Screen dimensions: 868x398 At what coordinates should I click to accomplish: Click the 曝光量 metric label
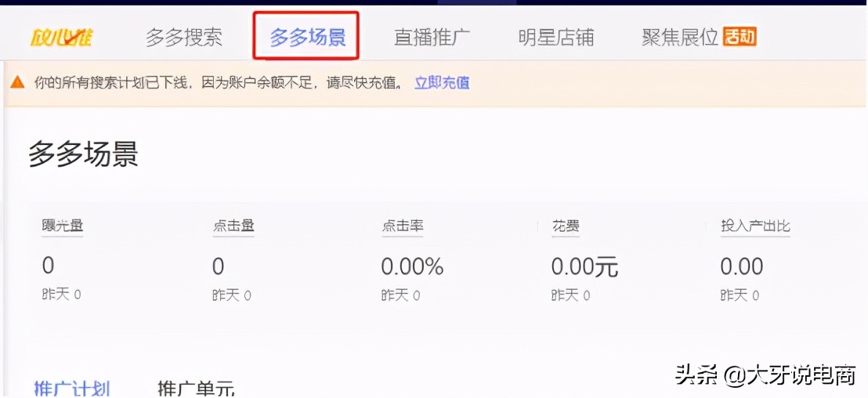pyautogui.click(x=63, y=226)
